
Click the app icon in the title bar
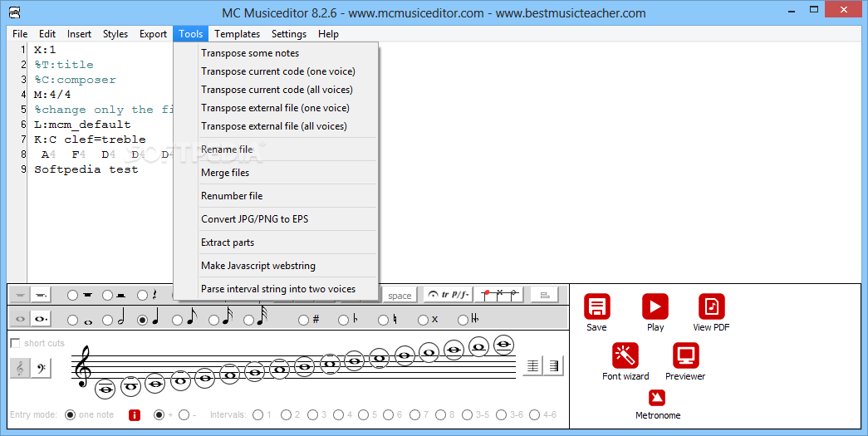pos(14,12)
